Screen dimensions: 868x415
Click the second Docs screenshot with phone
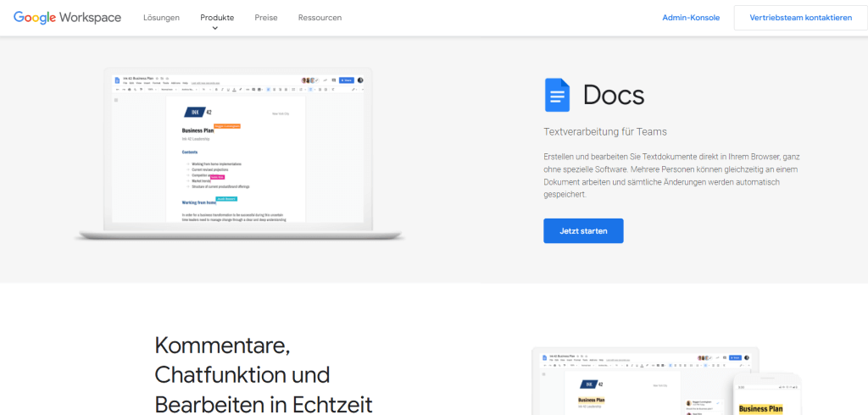[x=666, y=381]
